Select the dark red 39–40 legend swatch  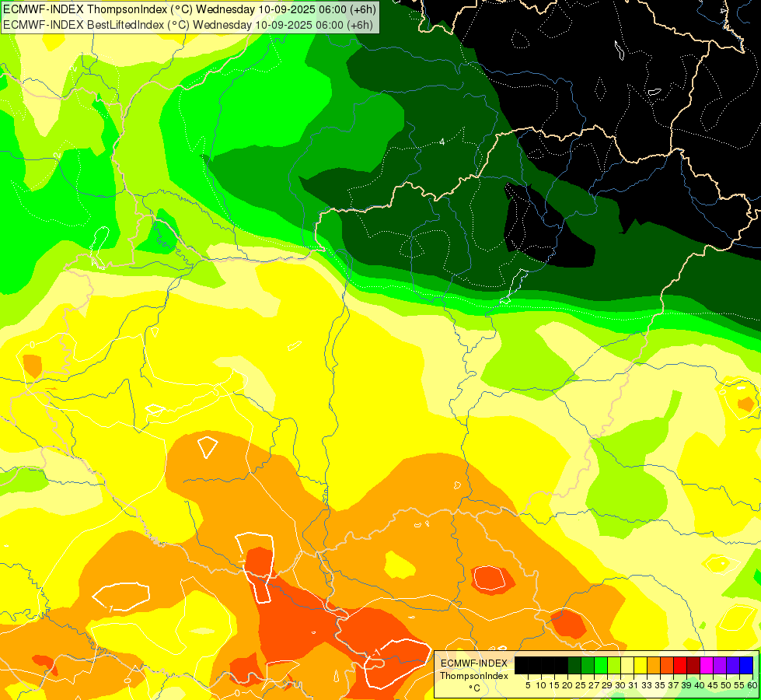coord(693,665)
